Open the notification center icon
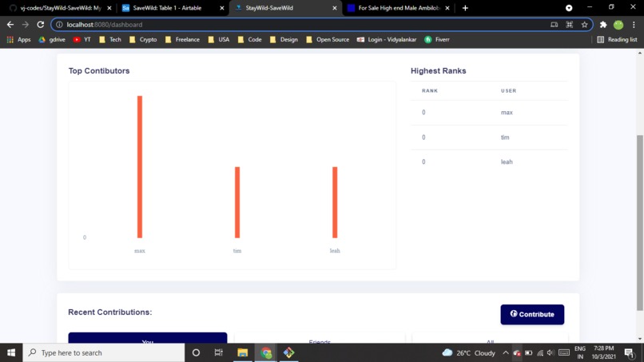The image size is (644, 362). click(629, 353)
